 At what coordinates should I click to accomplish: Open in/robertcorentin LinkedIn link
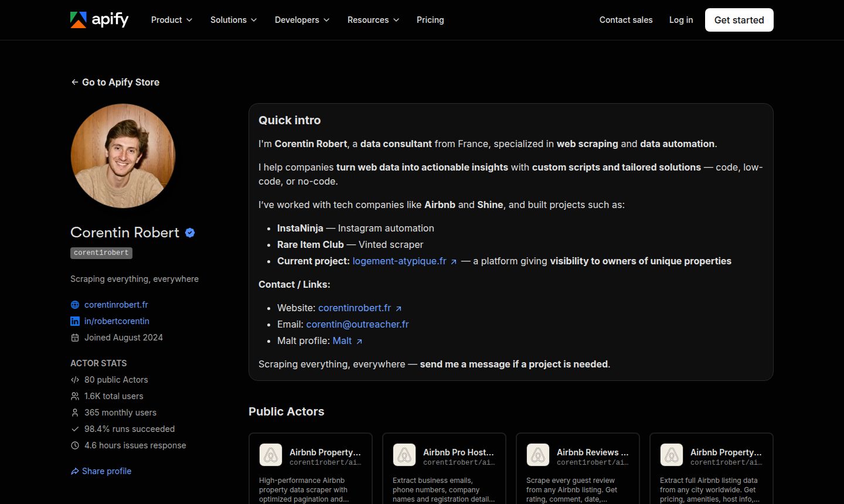[x=117, y=321]
